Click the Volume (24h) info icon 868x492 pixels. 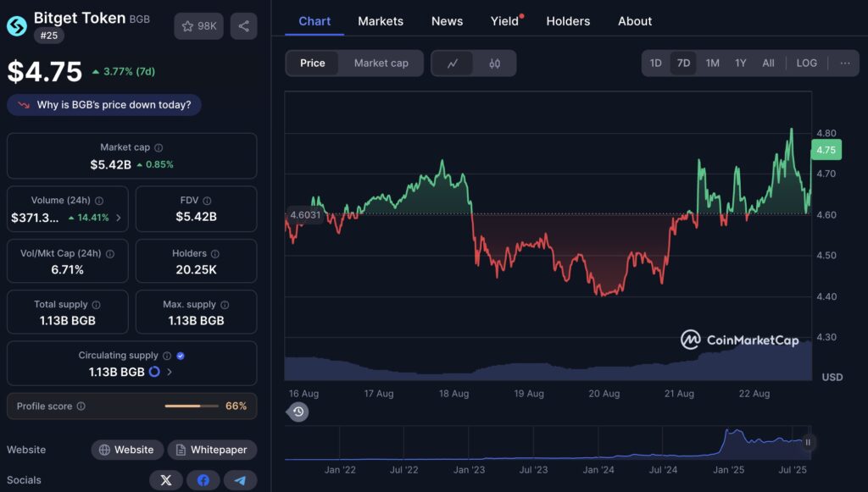[x=99, y=201]
